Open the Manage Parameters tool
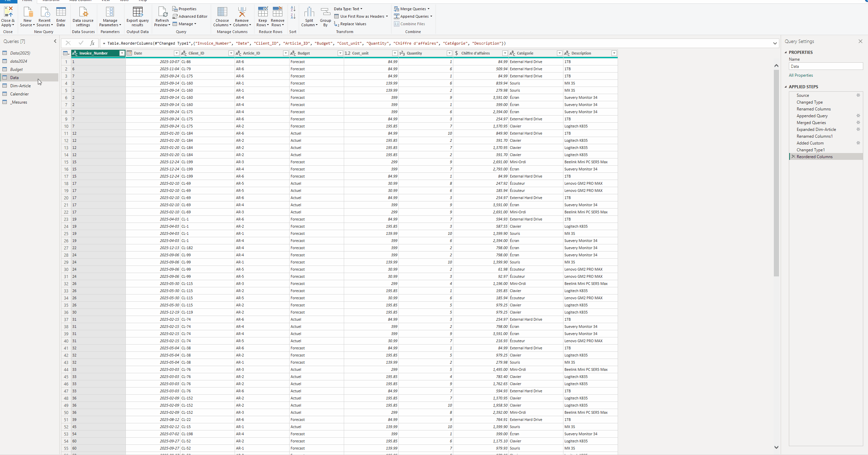Image resolution: width=868 pixels, height=455 pixels. [x=110, y=17]
